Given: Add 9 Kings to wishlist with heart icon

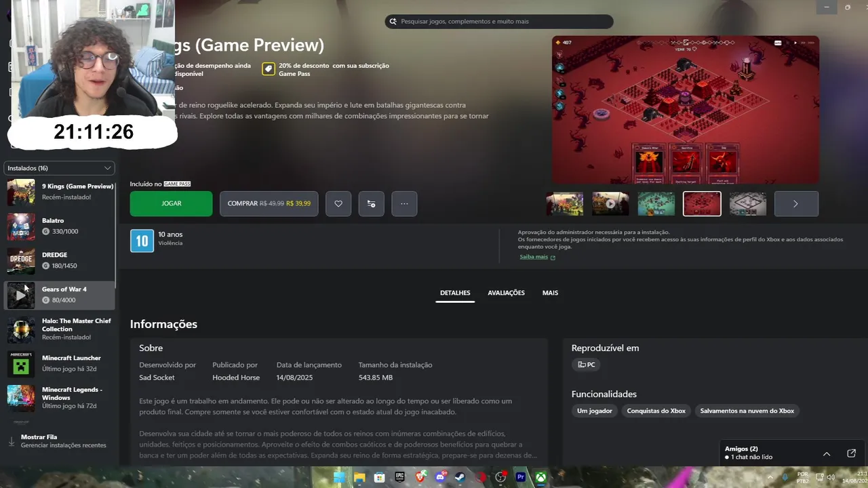Looking at the screenshot, I should click(x=338, y=203).
